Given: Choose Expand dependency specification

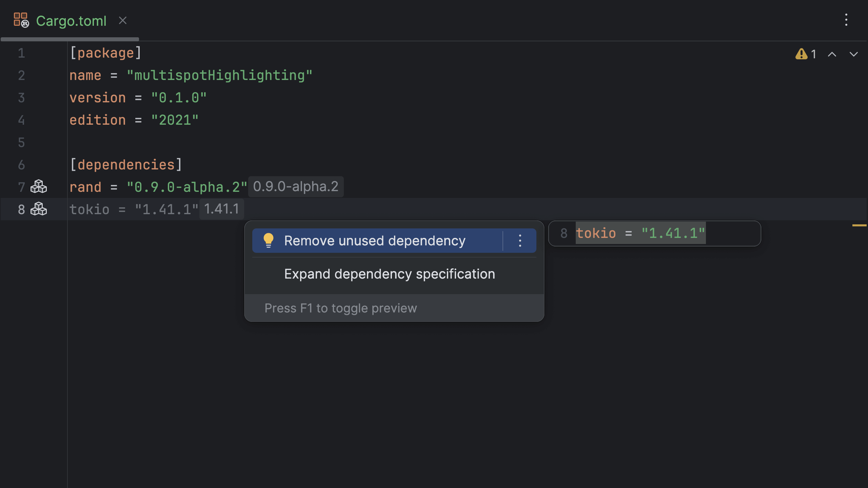Looking at the screenshot, I should (389, 274).
